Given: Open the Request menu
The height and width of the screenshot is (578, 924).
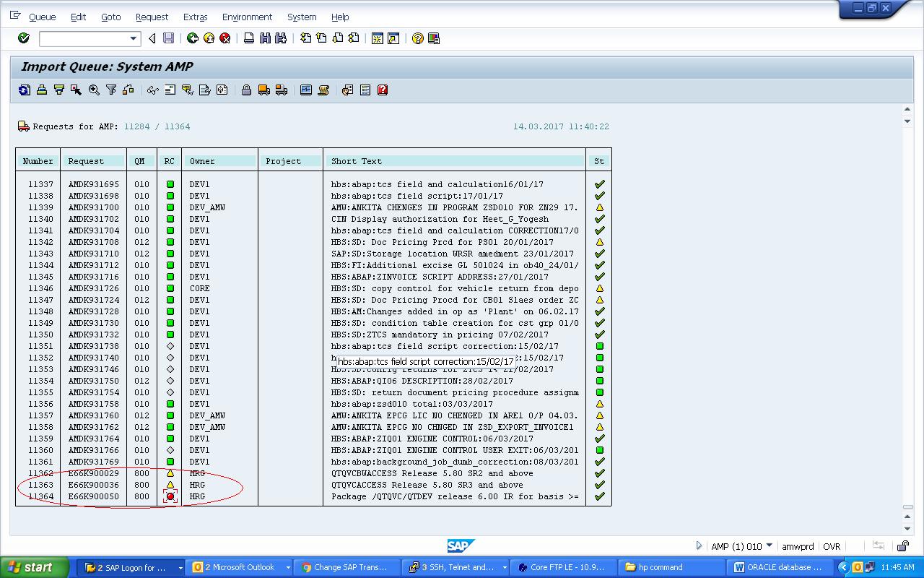Looking at the screenshot, I should (x=152, y=17).
